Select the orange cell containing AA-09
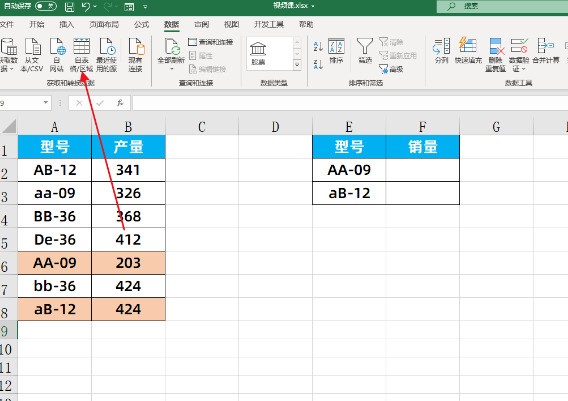Screen dimensions: 568x401 coord(55,263)
